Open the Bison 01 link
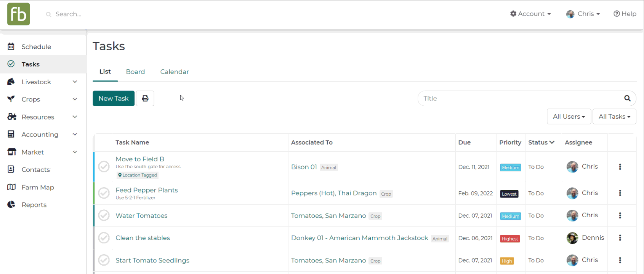This screenshot has height=274, width=644. click(x=304, y=167)
